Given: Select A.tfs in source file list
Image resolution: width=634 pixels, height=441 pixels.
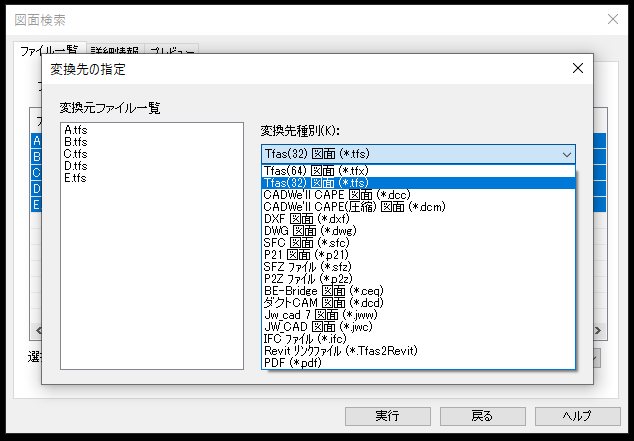Looking at the screenshot, I should point(75,131).
